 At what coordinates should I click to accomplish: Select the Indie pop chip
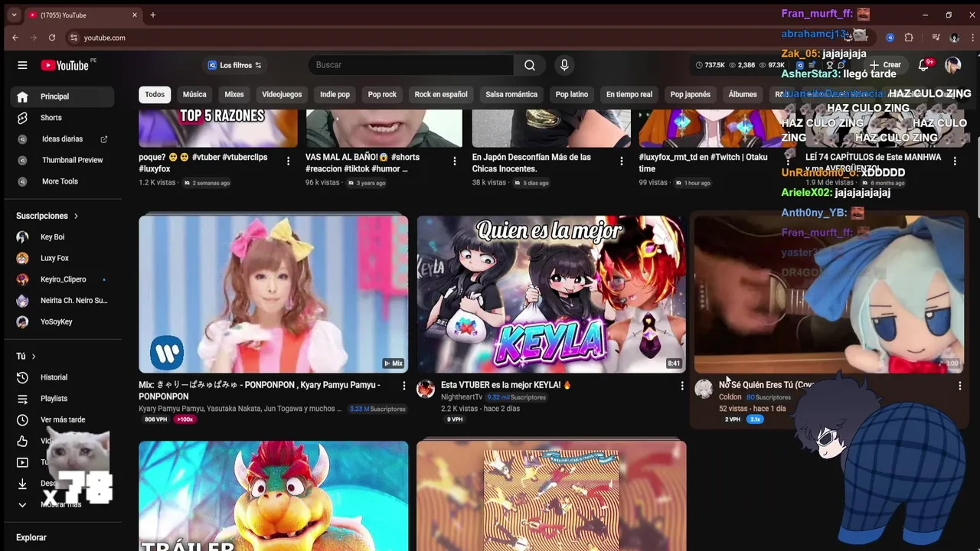[335, 94]
